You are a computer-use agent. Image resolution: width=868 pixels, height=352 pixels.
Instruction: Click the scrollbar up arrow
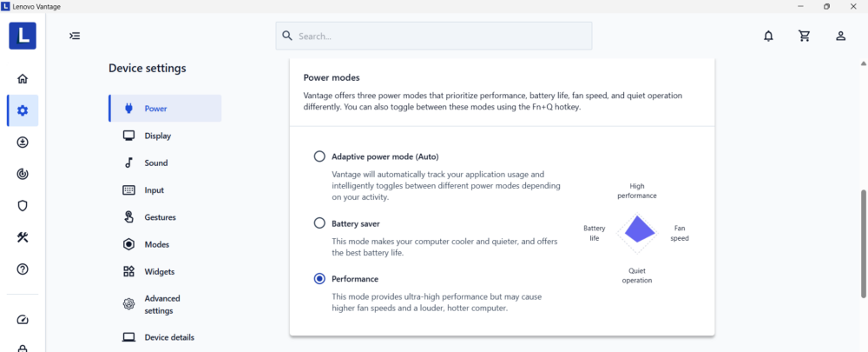pos(863,63)
